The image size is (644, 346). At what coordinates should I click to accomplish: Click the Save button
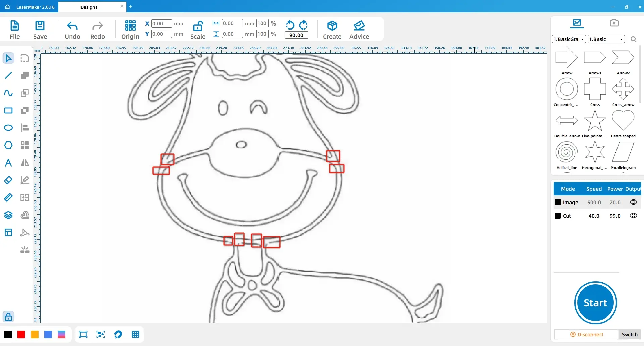coord(40,30)
